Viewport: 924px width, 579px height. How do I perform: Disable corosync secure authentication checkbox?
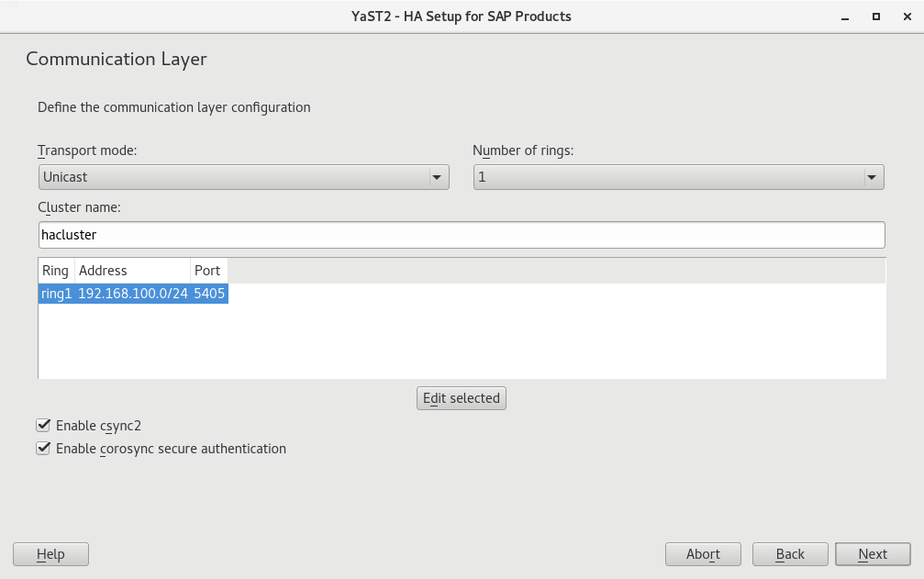click(x=43, y=449)
